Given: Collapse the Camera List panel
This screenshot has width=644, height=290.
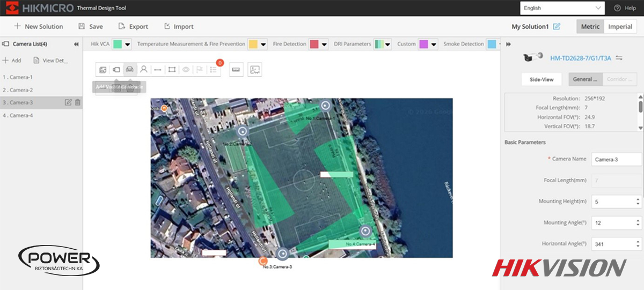Looking at the screenshot, I should point(76,44).
